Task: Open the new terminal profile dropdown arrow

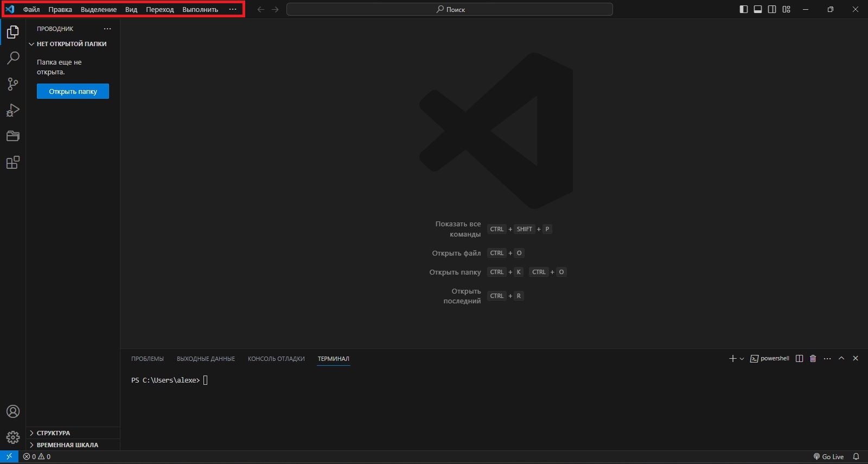Action: coord(742,359)
